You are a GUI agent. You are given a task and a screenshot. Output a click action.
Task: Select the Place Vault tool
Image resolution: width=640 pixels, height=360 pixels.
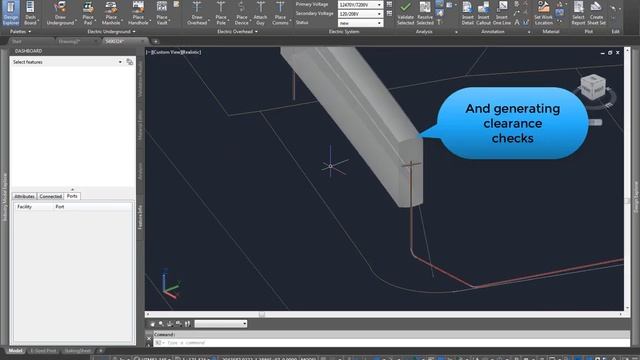coord(162,13)
